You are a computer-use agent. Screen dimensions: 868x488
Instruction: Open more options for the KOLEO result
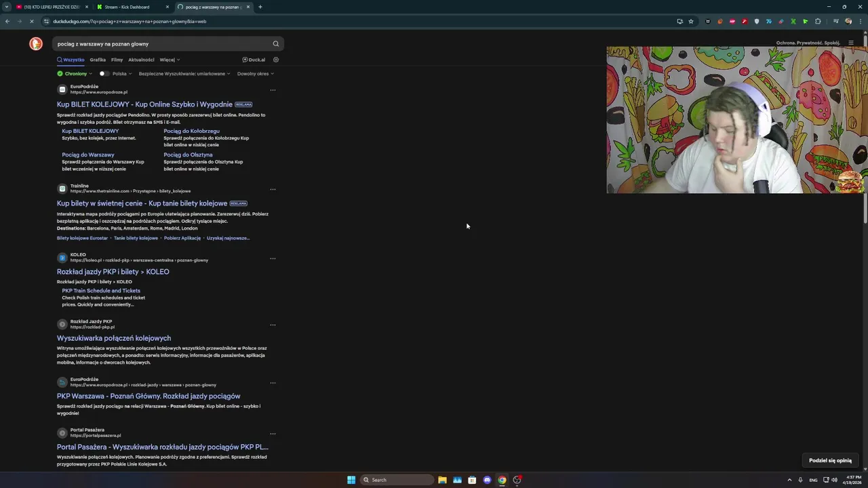click(x=273, y=258)
